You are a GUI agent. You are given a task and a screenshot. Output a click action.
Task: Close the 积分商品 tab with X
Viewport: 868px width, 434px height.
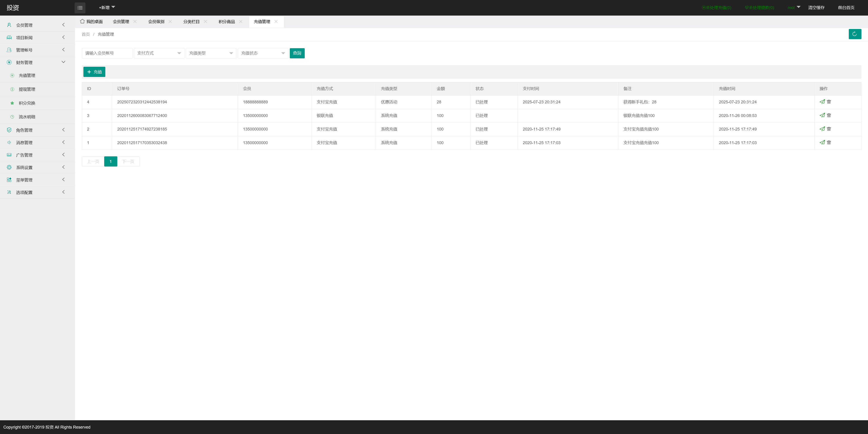click(x=241, y=21)
